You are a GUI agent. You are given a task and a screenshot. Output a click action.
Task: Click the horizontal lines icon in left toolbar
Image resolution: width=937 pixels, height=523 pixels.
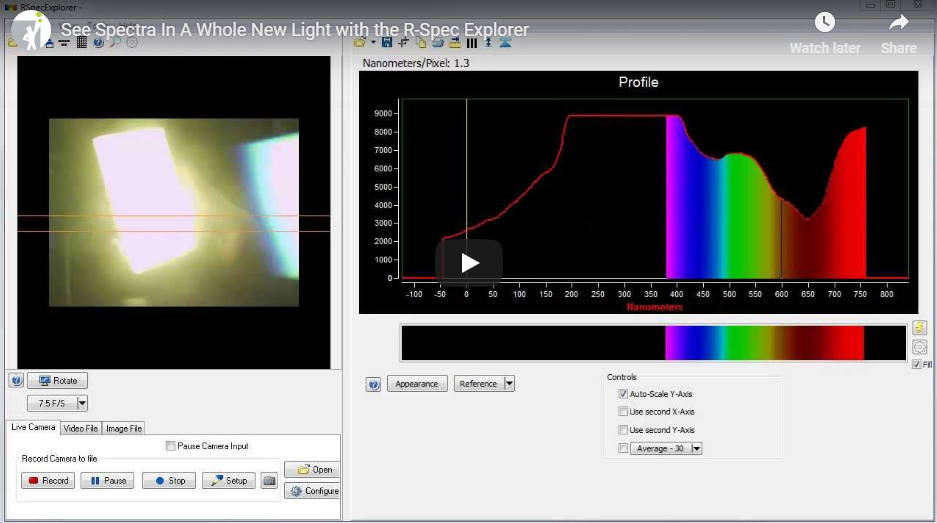[x=65, y=42]
